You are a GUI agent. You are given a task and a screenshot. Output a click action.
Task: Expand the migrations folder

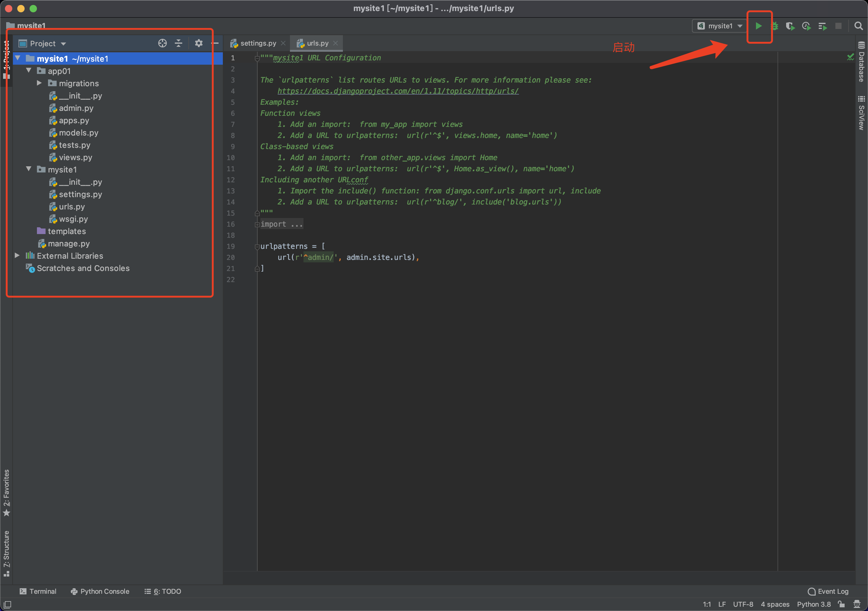39,83
